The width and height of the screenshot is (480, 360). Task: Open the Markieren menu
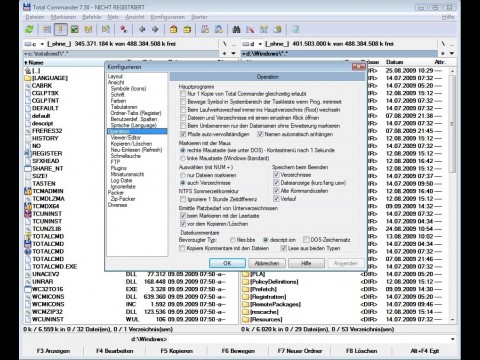[x=63, y=17]
